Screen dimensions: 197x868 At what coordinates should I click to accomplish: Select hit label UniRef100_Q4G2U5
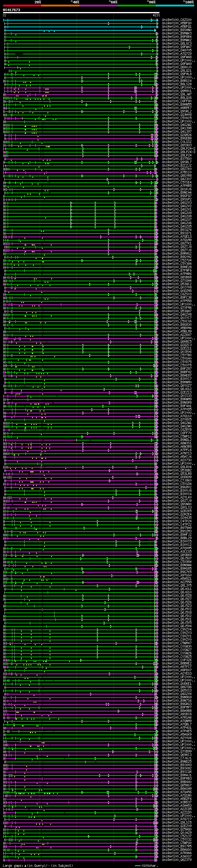(177, 226)
